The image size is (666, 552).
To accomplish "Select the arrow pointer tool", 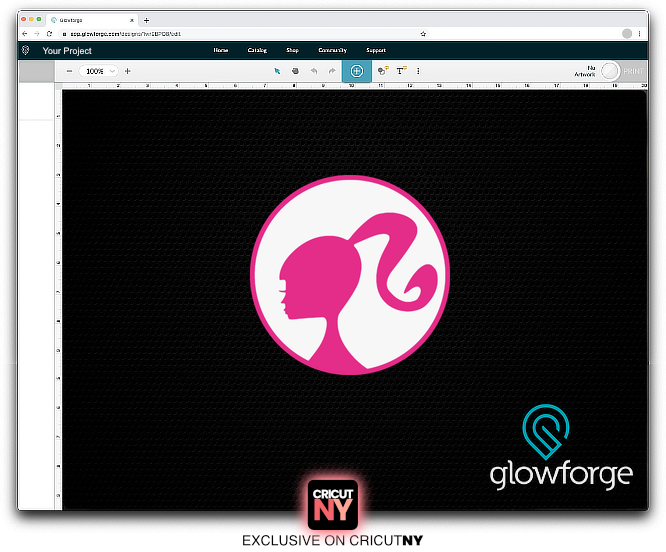I will click(x=278, y=71).
